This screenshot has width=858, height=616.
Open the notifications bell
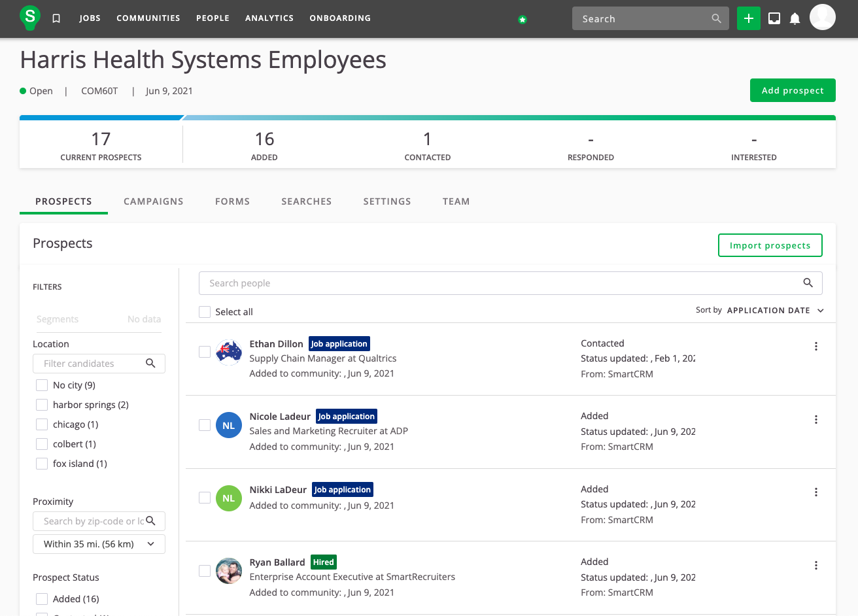pos(795,18)
